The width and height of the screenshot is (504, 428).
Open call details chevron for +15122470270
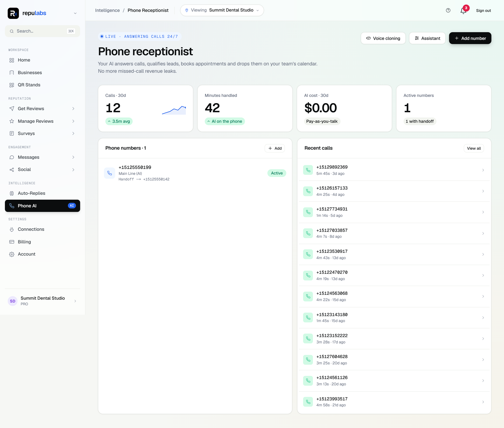[483, 275]
